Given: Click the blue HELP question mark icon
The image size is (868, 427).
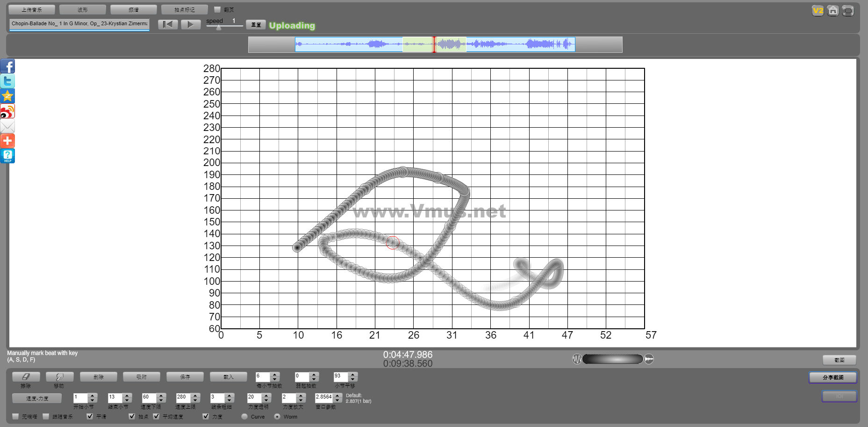Looking at the screenshot, I should [x=7, y=156].
